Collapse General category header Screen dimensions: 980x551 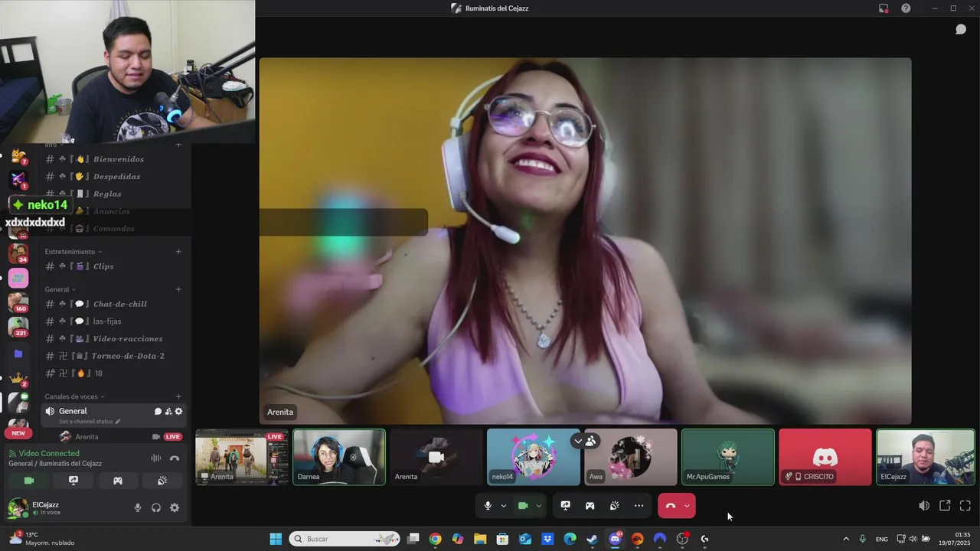tap(60, 289)
